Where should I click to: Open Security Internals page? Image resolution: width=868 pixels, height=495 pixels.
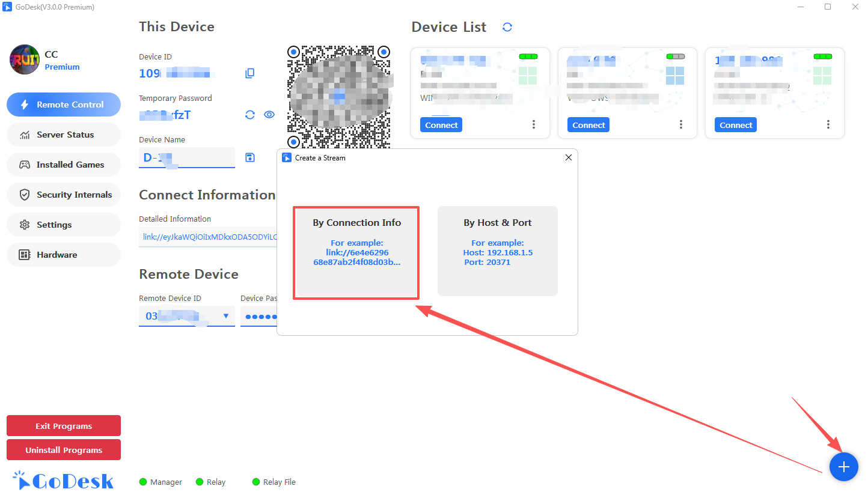tap(64, 195)
